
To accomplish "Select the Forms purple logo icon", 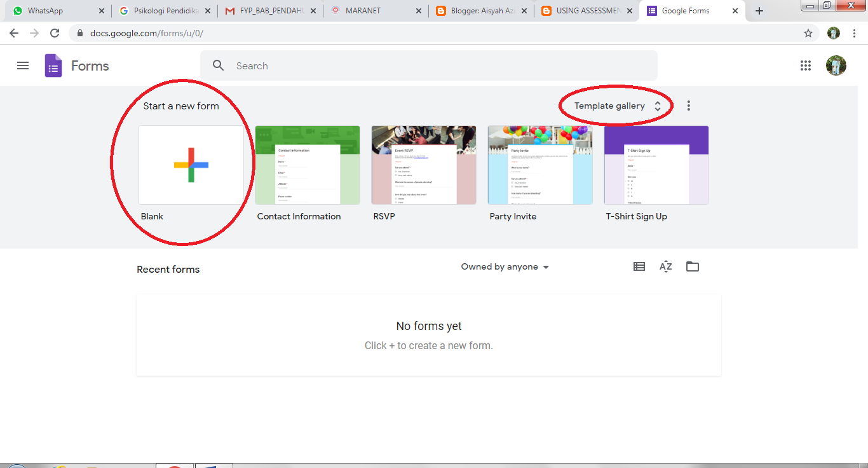I will click(53, 65).
